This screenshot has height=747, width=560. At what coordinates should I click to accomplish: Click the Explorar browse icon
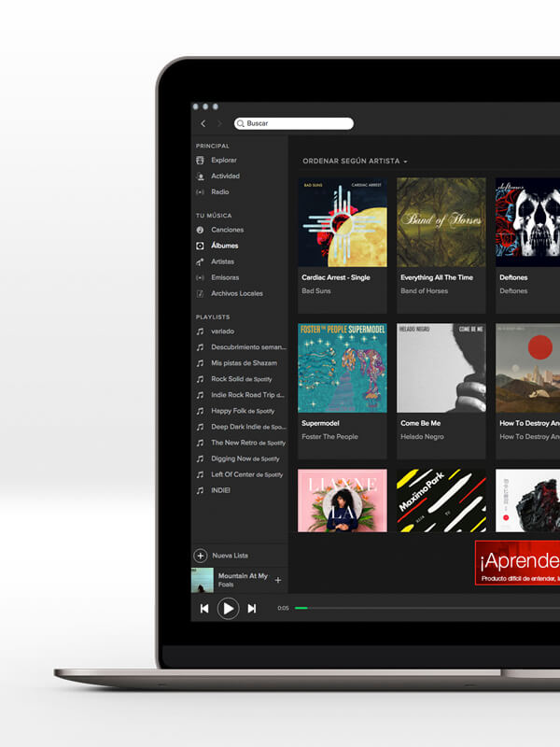pos(200,160)
